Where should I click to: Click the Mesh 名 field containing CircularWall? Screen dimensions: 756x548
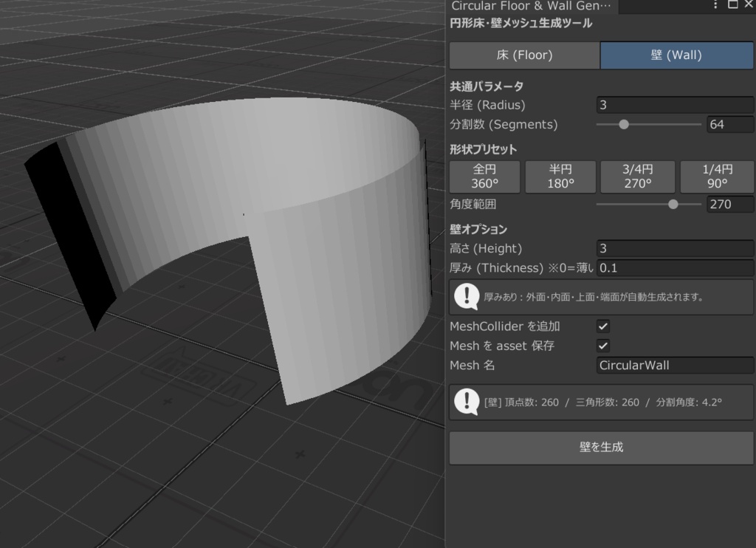[675, 365]
